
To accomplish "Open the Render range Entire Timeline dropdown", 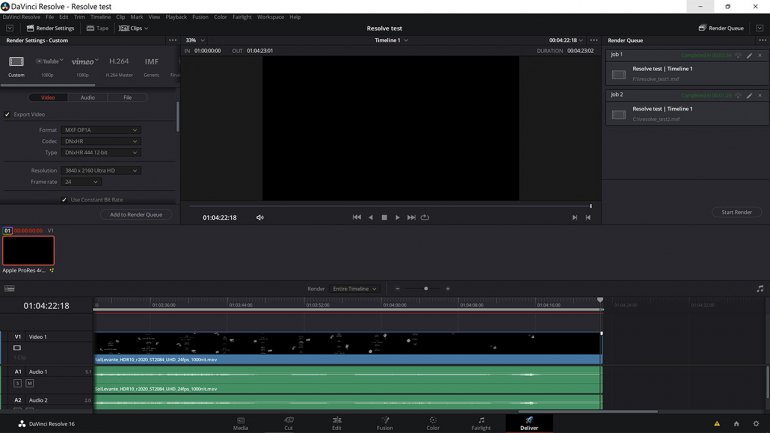I will [x=355, y=289].
